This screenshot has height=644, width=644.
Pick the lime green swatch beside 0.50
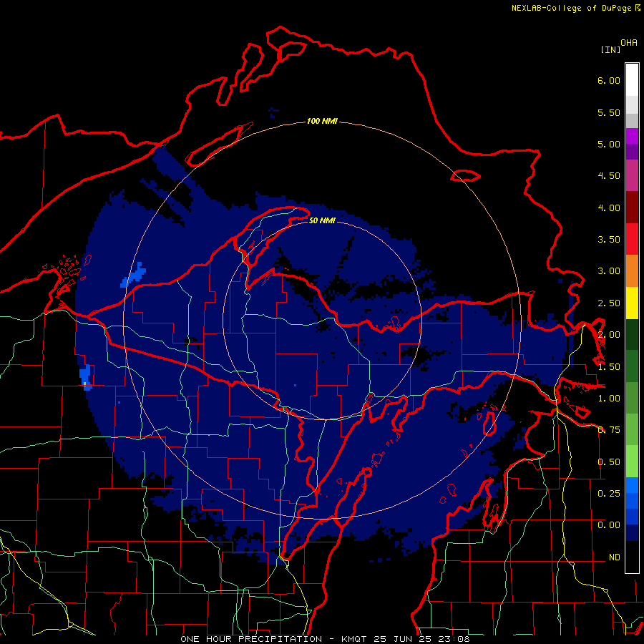coord(632,462)
